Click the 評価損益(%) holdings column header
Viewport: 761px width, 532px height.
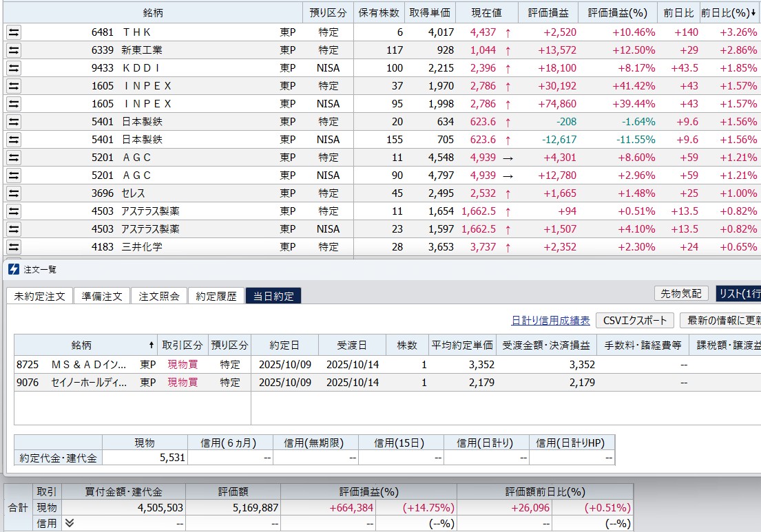(617, 13)
